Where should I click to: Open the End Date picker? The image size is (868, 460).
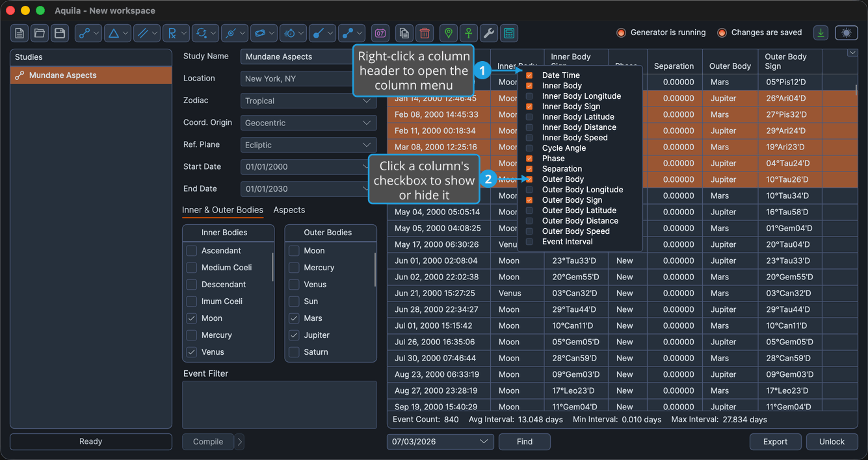(x=308, y=189)
